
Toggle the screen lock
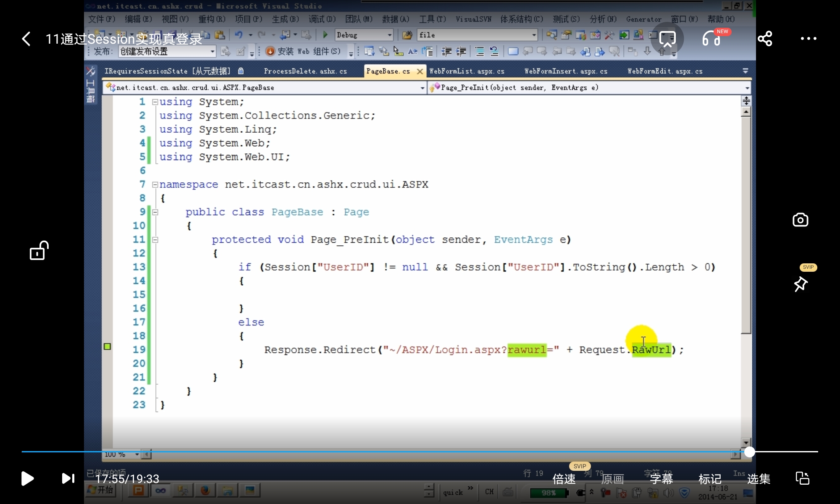[39, 251]
